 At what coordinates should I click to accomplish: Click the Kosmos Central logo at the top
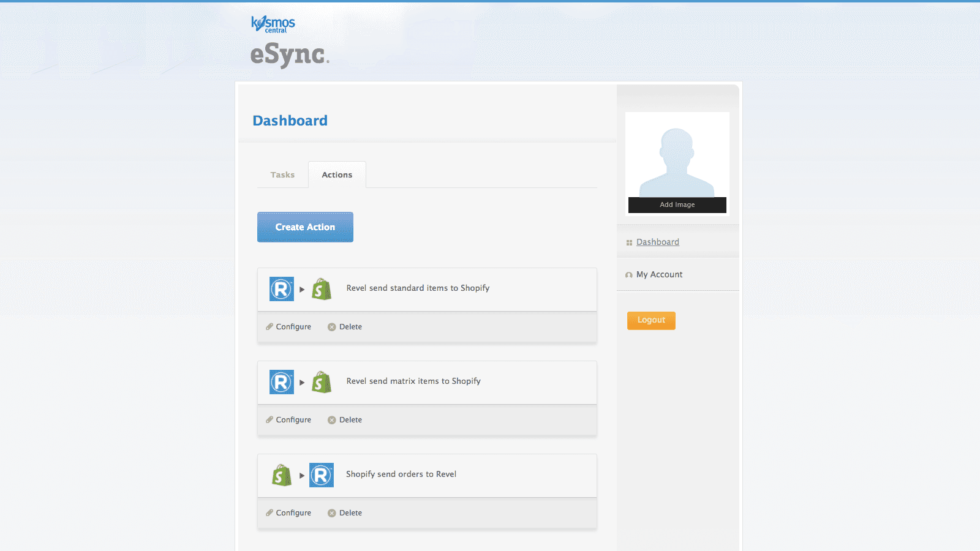tap(272, 23)
